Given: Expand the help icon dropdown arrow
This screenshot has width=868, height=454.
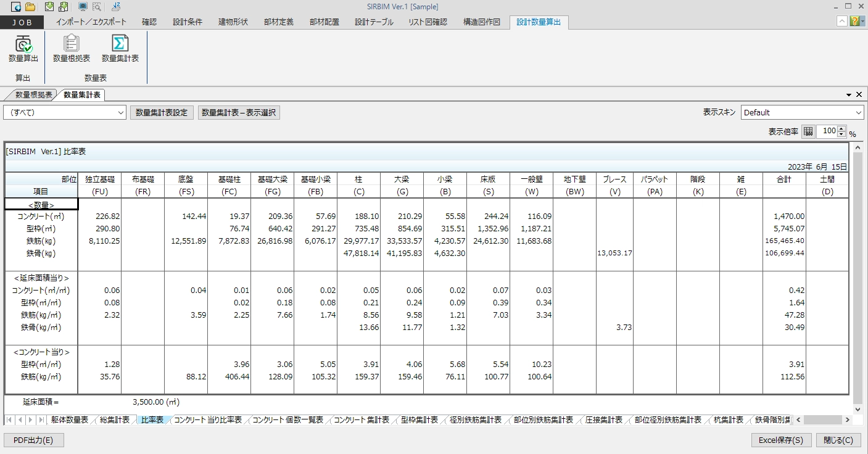Looking at the screenshot, I should pos(862,22).
